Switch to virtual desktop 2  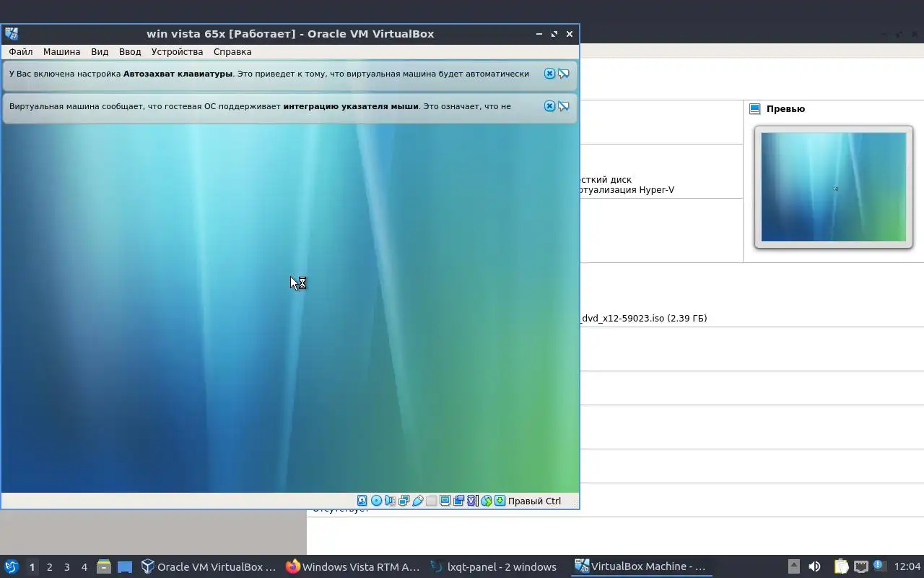[x=49, y=567]
